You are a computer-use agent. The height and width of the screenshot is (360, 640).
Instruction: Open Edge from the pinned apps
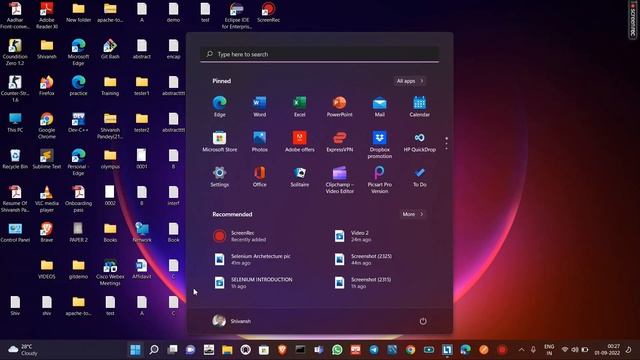220,107
